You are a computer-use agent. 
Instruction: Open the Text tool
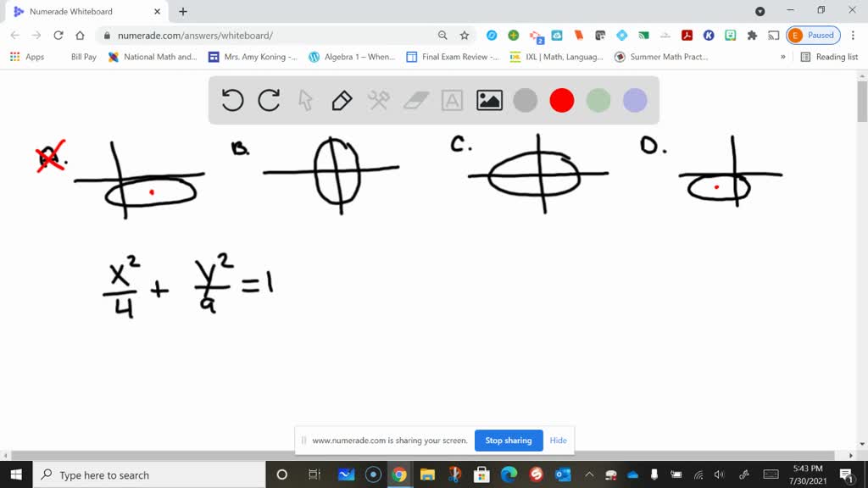[451, 100]
